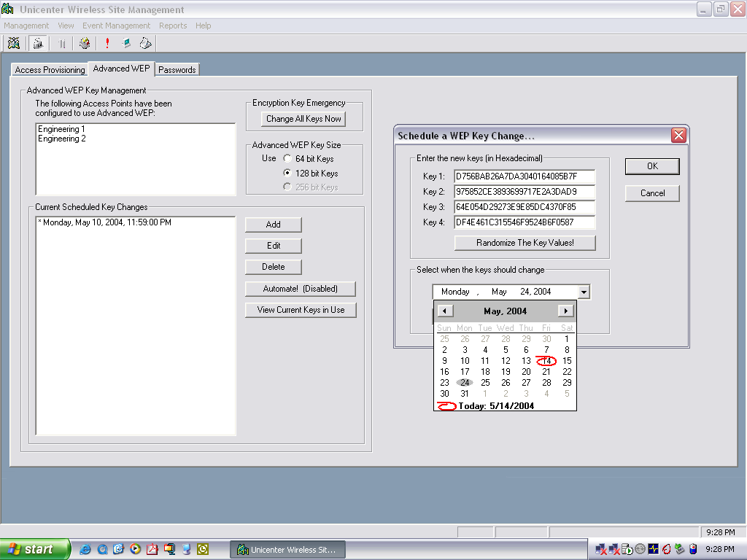Close the Schedule a WEP Key Change dialog
The height and width of the screenshot is (560, 747).
pyautogui.click(x=678, y=135)
